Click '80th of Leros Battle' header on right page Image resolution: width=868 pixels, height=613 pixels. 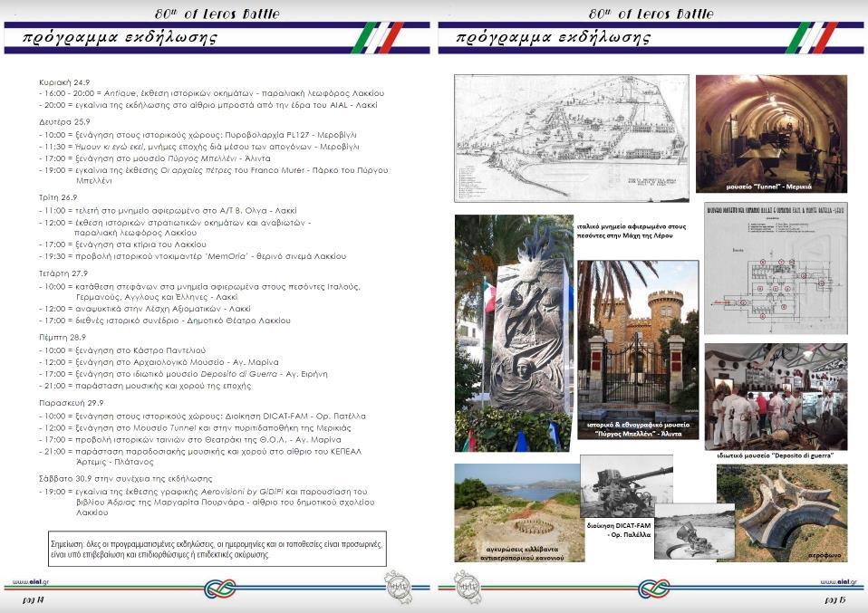[651, 14]
